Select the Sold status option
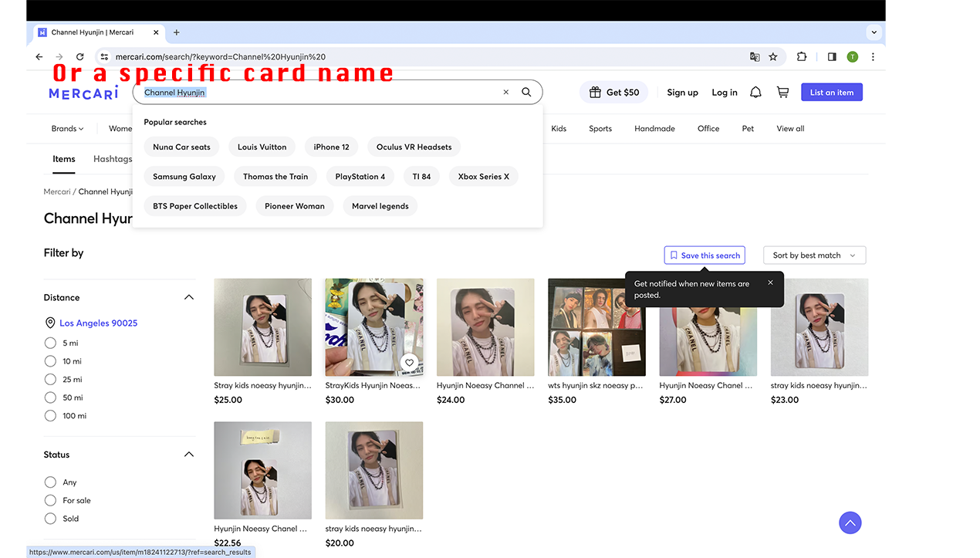 coord(50,519)
